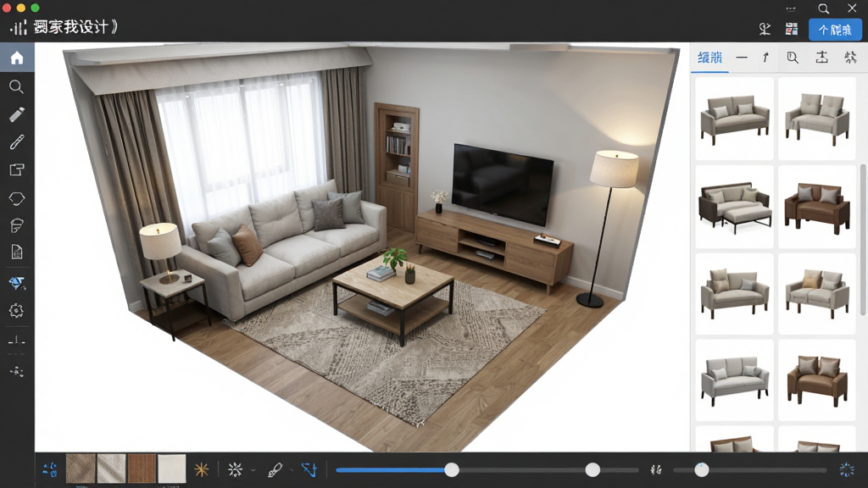Click the wooden coffee table in the room
This screenshot has height=488, width=868.
pos(393,298)
